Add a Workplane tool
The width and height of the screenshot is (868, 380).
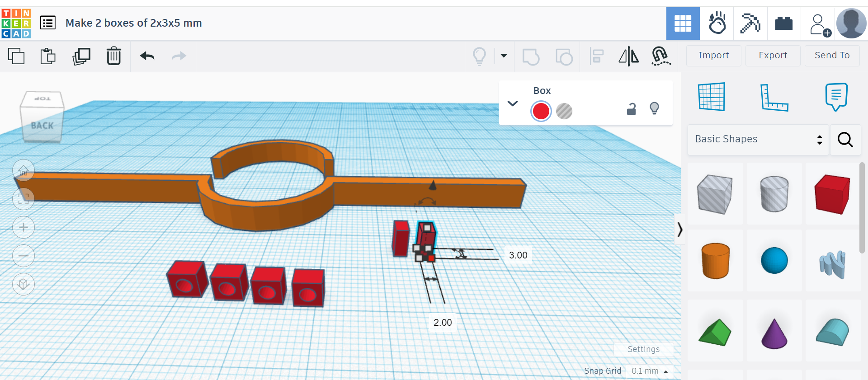[712, 97]
